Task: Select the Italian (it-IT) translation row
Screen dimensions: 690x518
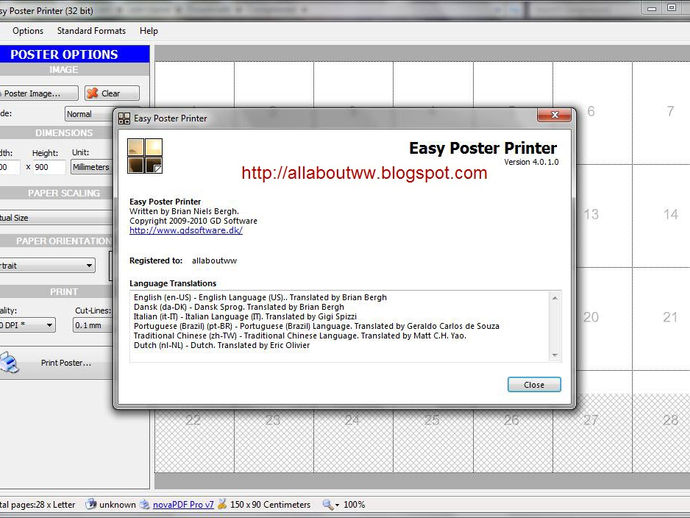Action: pyautogui.click(x=245, y=316)
